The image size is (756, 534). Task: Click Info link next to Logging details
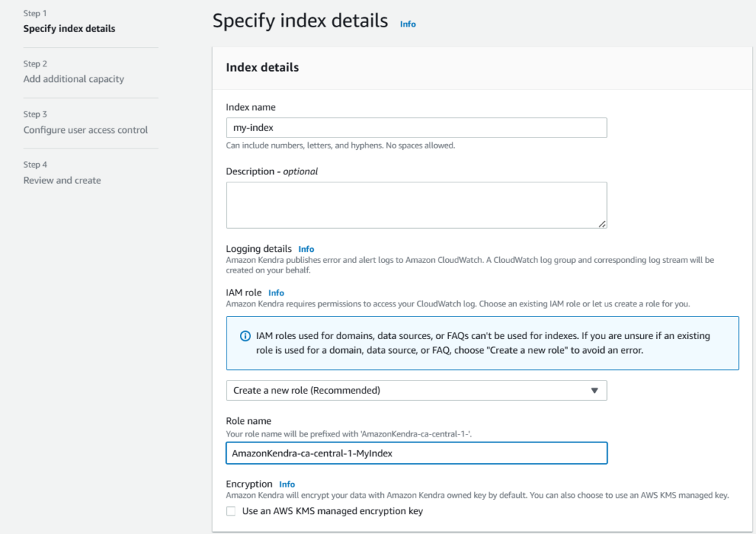(x=306, y=249)
